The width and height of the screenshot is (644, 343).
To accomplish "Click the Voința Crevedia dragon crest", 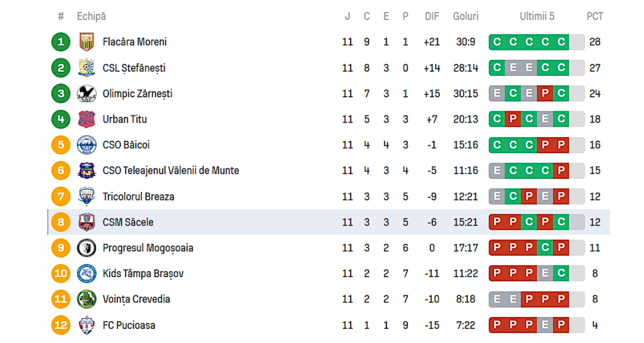I will click(87, 299).
